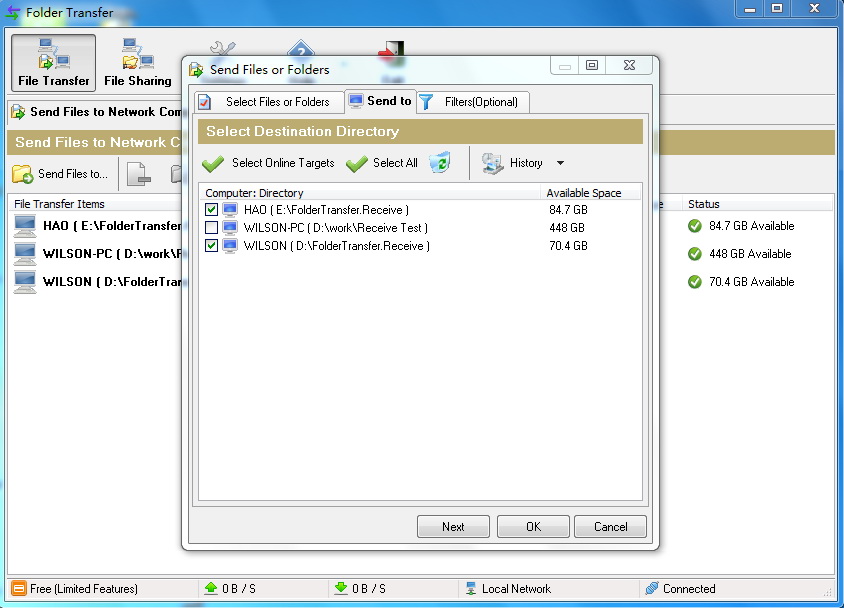
Task: Click the refresh targets icon
Action: 440,162
